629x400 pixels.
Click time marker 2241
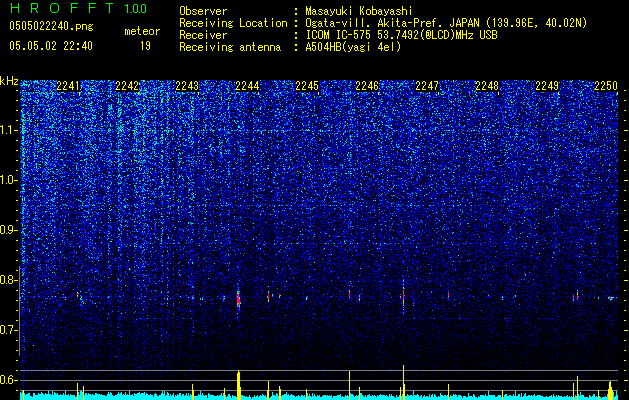[68, 86]
